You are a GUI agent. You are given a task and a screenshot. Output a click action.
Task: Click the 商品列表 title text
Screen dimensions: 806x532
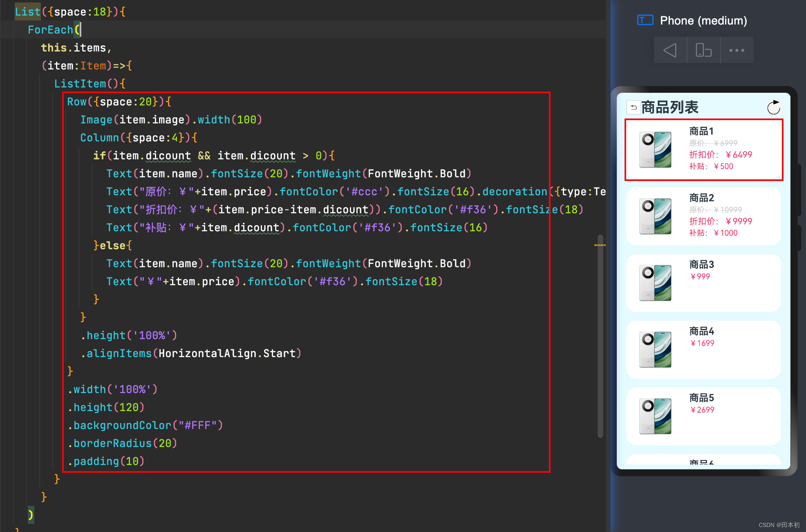coord(670,107)
